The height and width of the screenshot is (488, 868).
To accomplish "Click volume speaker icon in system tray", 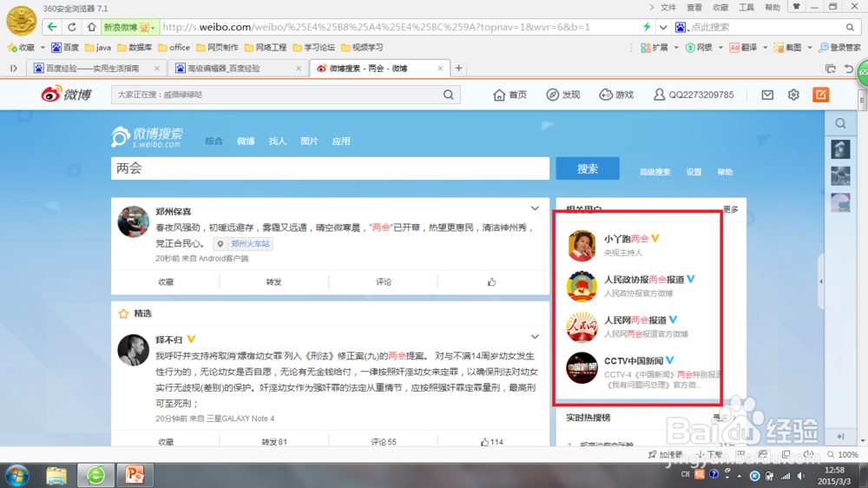I will 801,476.
